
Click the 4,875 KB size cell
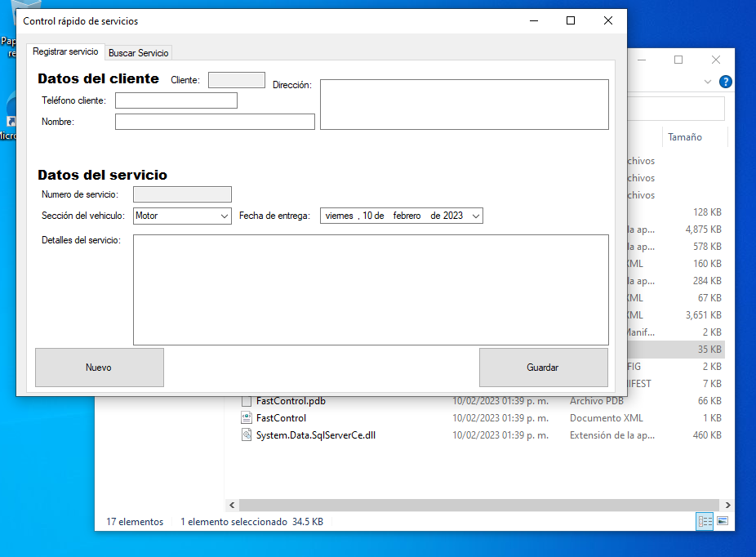704,229
